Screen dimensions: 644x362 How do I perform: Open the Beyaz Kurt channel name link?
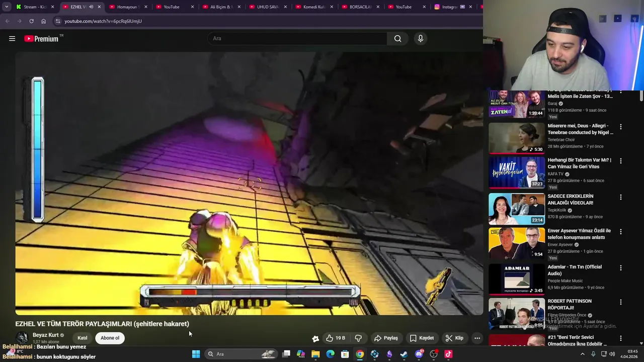point(46,335)
